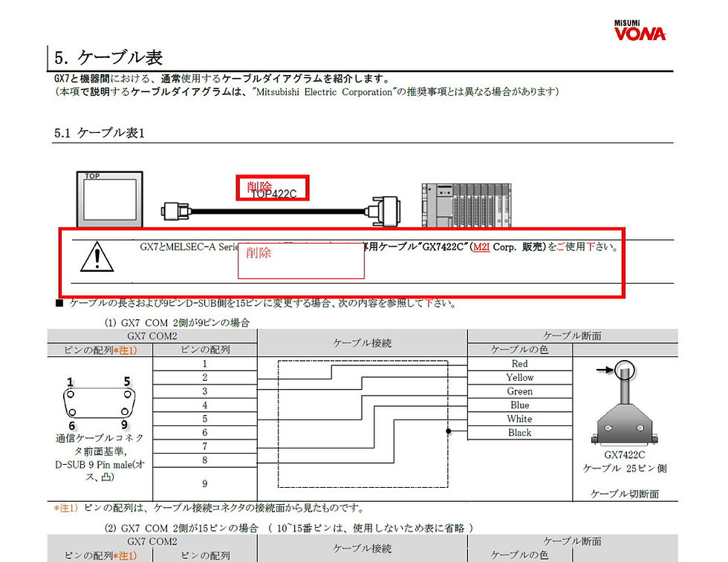Click the TOP touch panel device illustration
This screenshot has height=562, width=728.
110,199
